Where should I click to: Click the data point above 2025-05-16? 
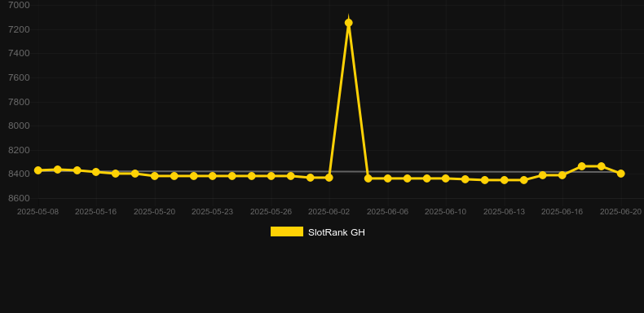96,172
